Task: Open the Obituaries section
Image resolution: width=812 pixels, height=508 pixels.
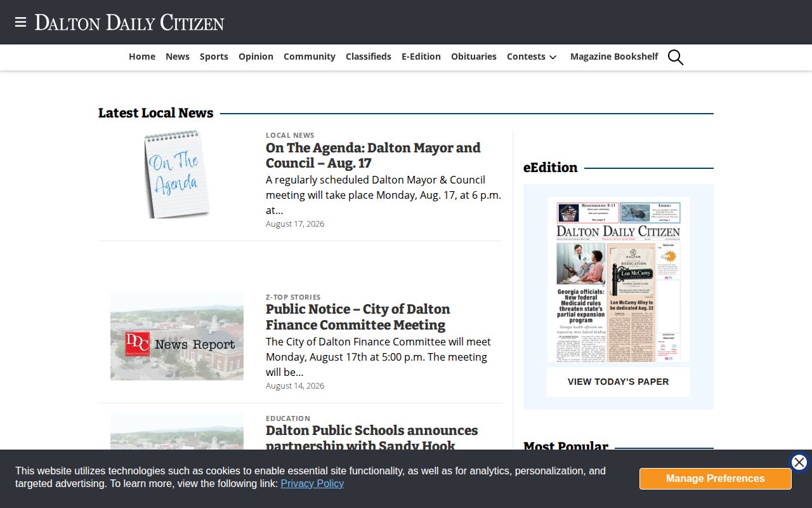Action: click(474, 57)
